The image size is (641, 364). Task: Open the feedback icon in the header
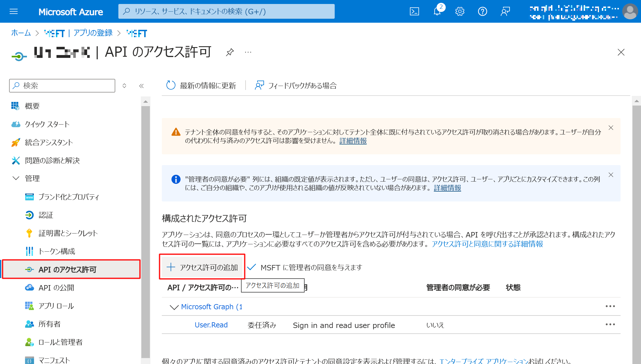point(505,11)
